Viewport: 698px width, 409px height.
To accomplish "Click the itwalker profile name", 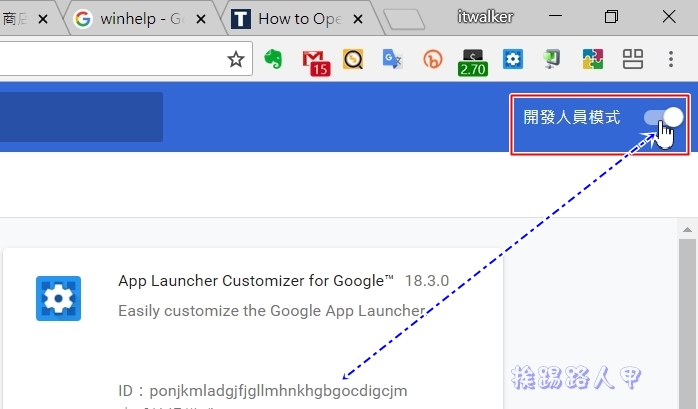I will (x=485, y=17).
